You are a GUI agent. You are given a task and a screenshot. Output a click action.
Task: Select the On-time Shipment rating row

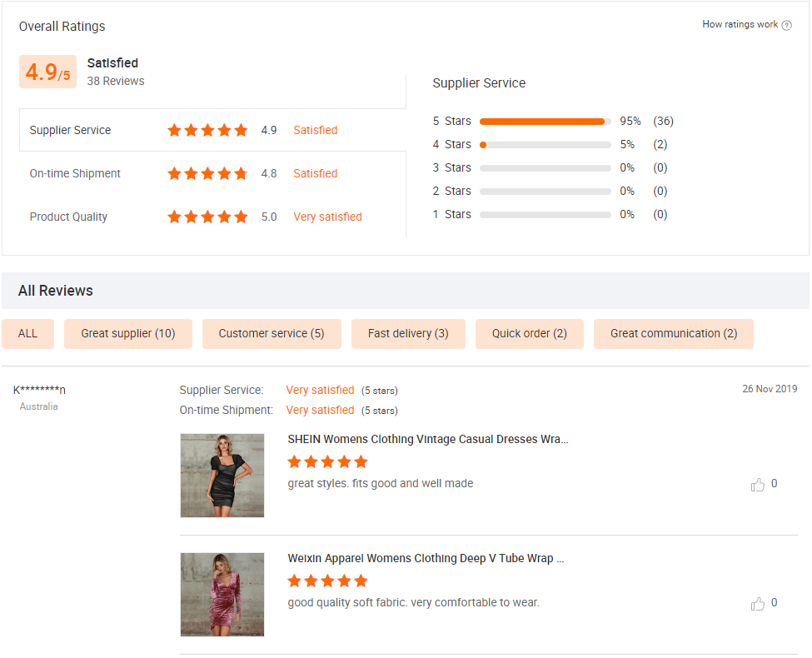point(213,173)
